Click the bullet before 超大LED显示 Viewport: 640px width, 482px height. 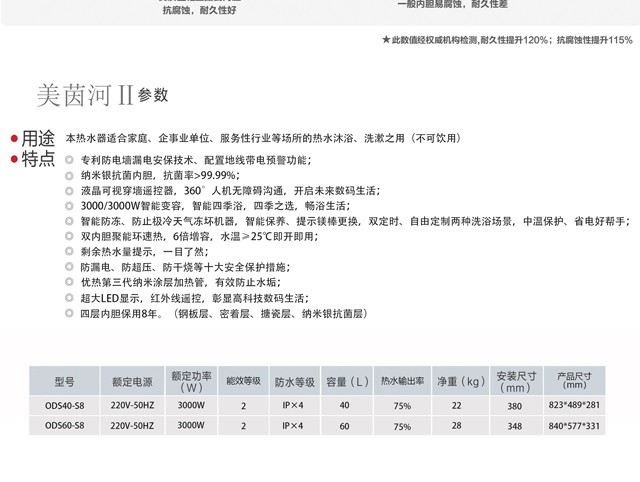tap(69, 298)
